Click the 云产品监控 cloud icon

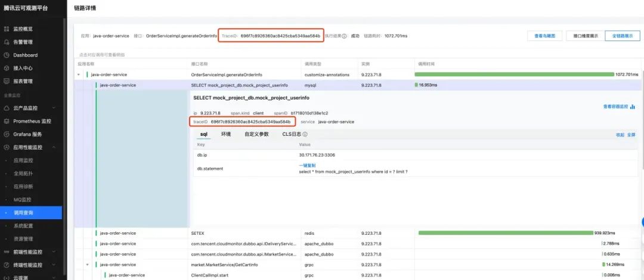[x=6, y=108]
